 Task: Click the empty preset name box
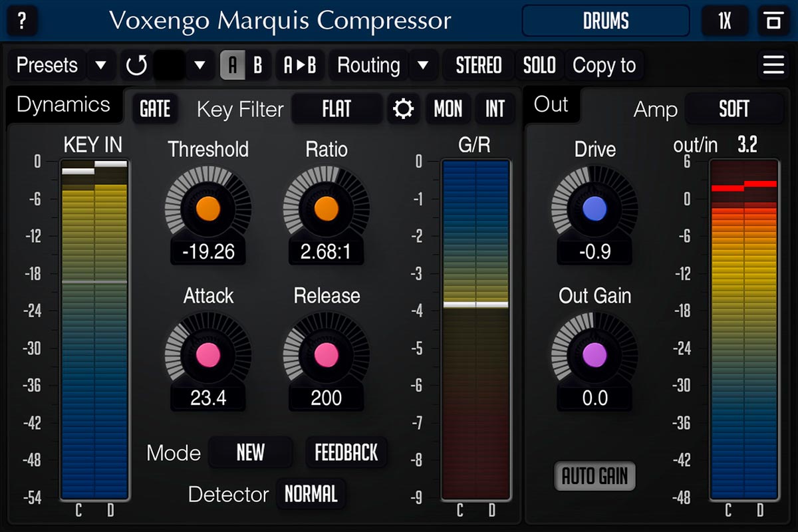pos(170,66)
